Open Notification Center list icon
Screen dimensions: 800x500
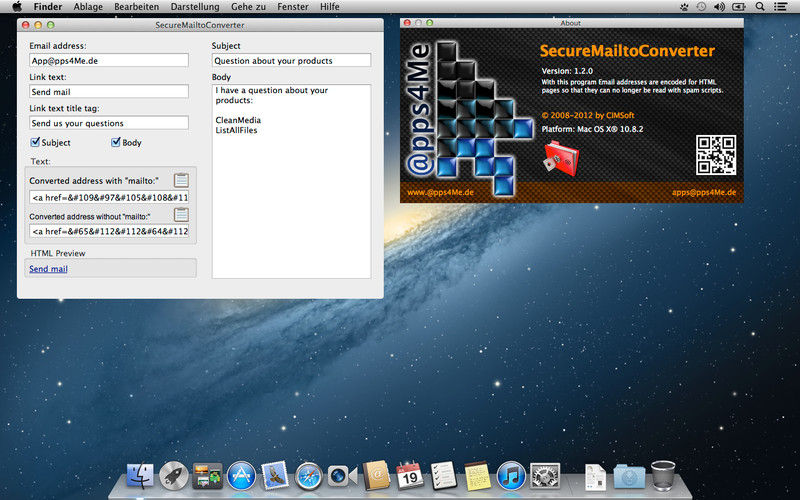coord(780,7)
